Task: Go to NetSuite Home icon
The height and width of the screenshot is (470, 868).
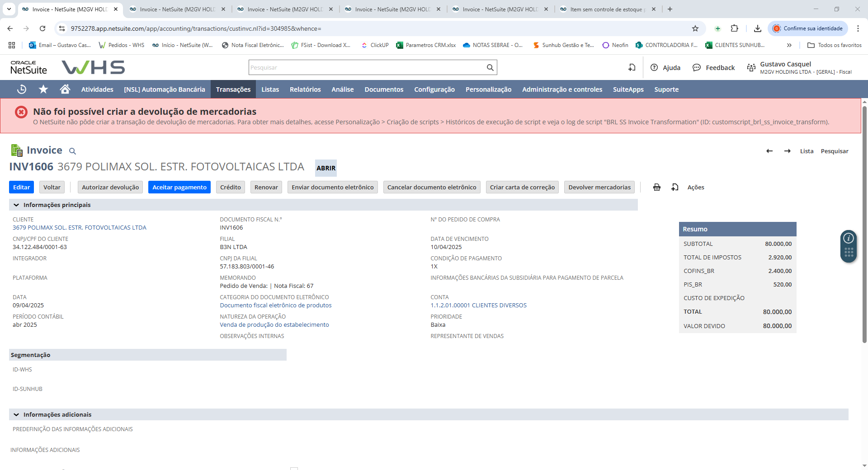Action: [65, 89]
